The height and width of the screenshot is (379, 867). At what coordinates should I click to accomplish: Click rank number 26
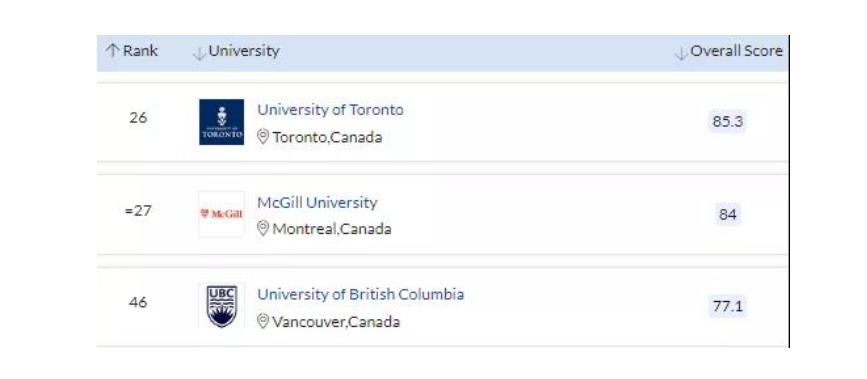tap(138, 118)
